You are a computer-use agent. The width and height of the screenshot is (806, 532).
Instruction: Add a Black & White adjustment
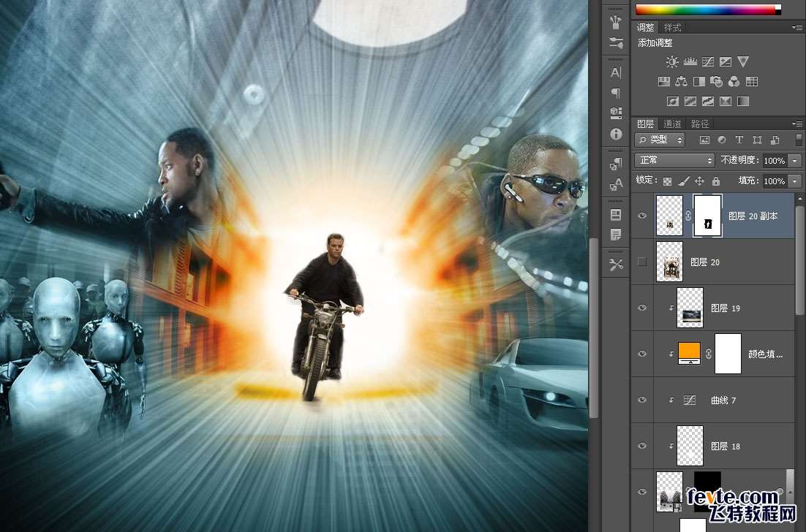(699, 82)
